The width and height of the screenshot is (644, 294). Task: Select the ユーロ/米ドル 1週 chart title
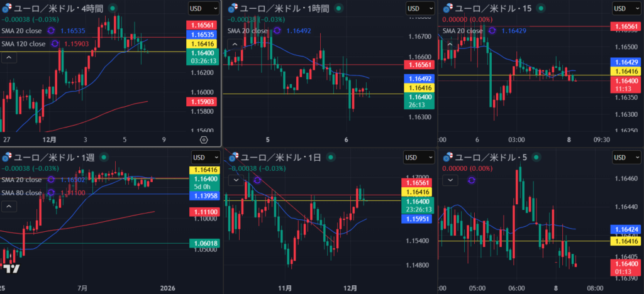[54, 156]
